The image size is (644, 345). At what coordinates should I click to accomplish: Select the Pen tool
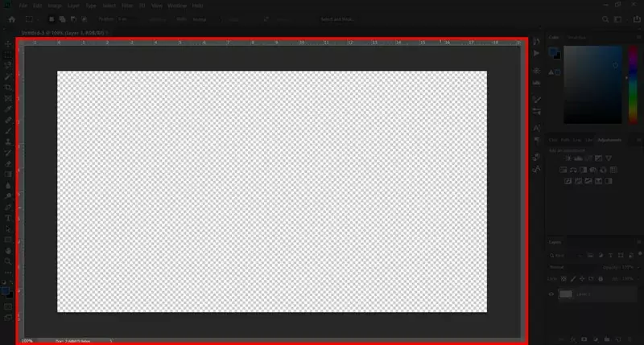(x=8, y=207)
